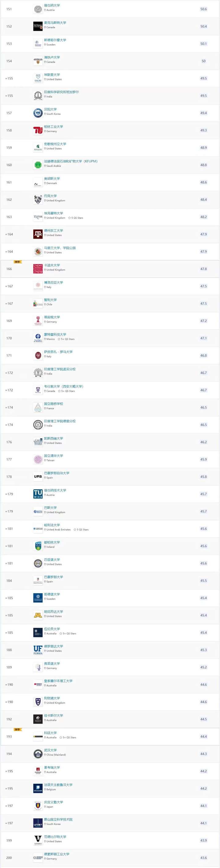This screenshot has width=220, height=868.
Task: Click the University of Minnesota M logo
Action: coord(38,615)
